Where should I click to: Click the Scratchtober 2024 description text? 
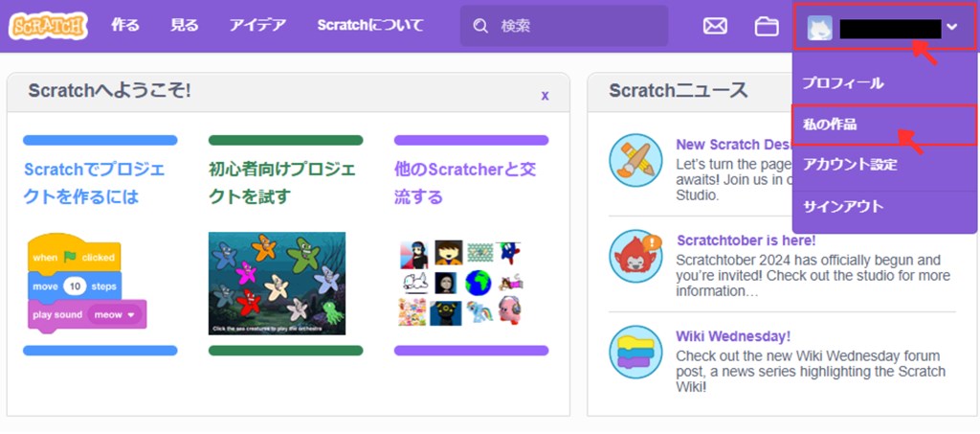point(813,275)
